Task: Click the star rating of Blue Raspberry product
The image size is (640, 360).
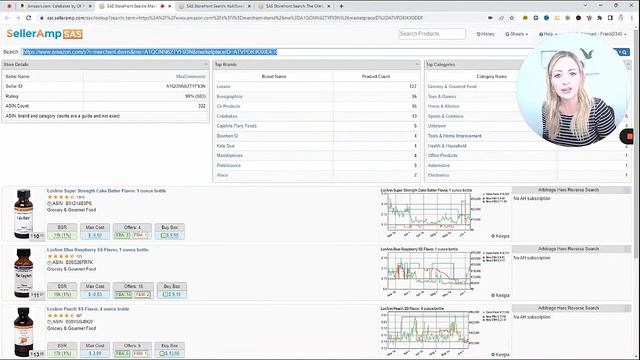Action: (61, 256)
